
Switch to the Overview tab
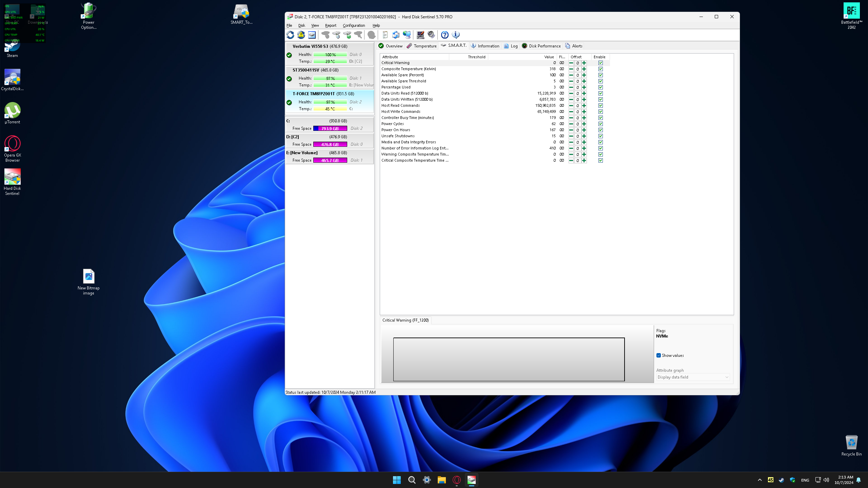(390, 46)
